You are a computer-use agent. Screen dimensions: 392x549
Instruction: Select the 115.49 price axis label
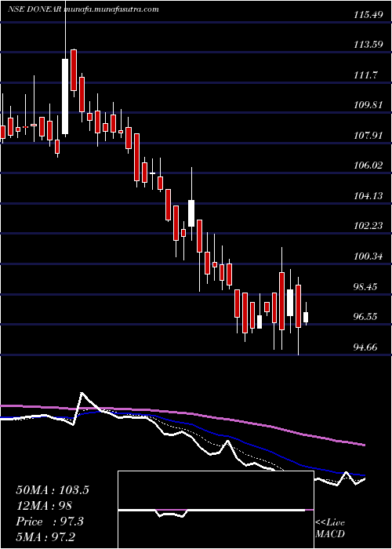pyautogui.click(x=368, y=14)
